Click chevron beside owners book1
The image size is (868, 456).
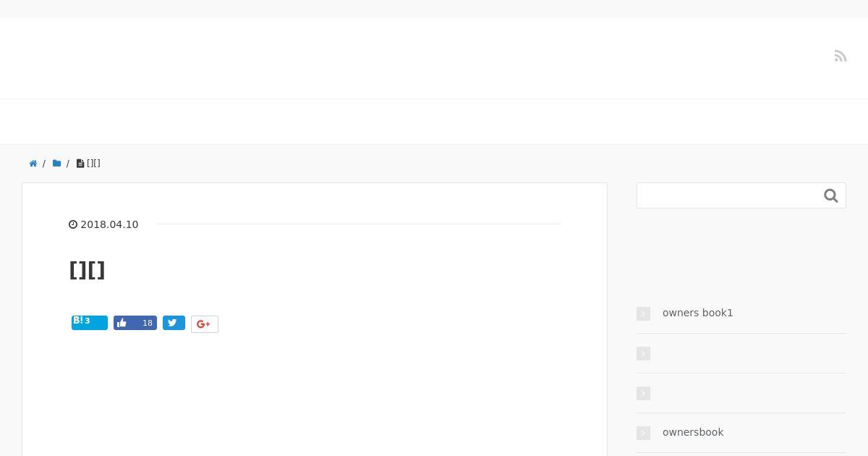tap(643, 313)
